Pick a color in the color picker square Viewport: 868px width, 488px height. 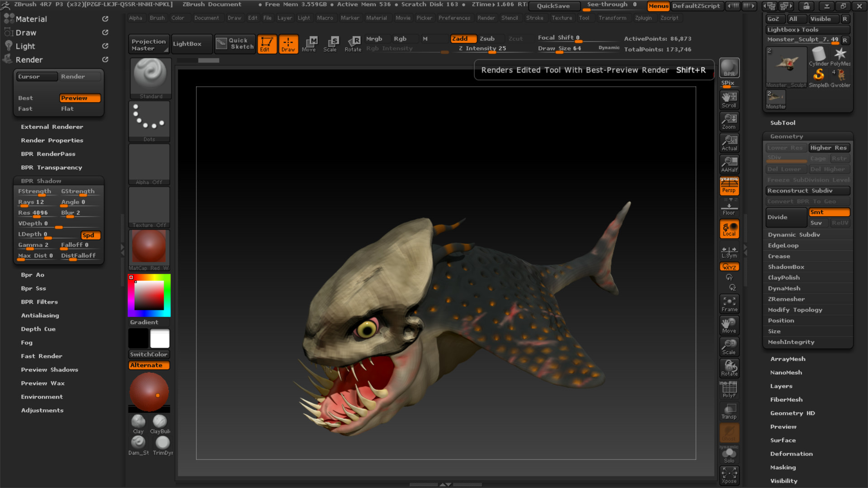(149, 295)
